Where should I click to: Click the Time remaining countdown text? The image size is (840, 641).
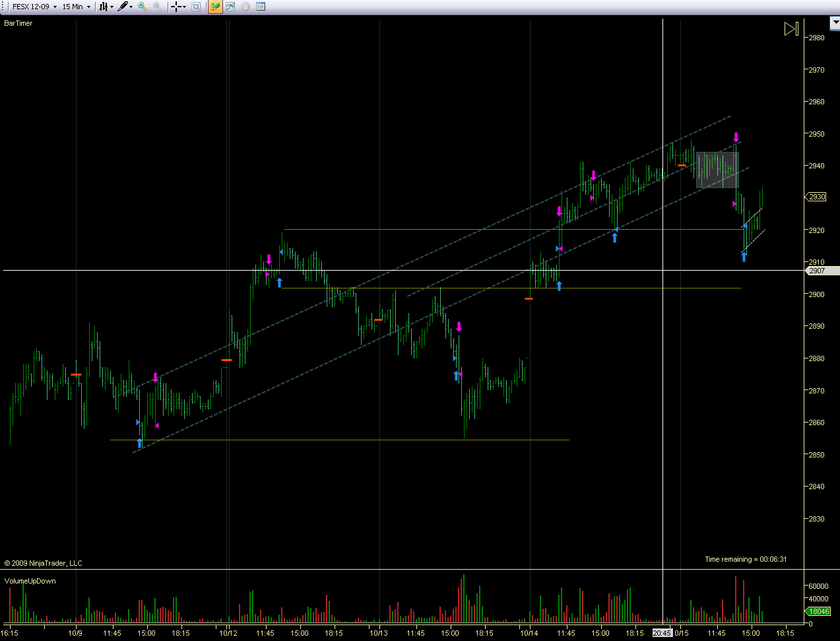point(746,559)
